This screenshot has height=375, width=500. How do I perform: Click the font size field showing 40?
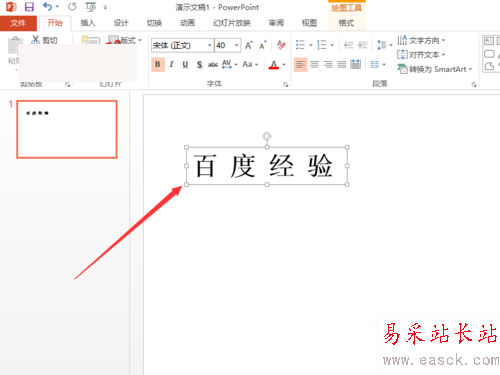(224, 45)
